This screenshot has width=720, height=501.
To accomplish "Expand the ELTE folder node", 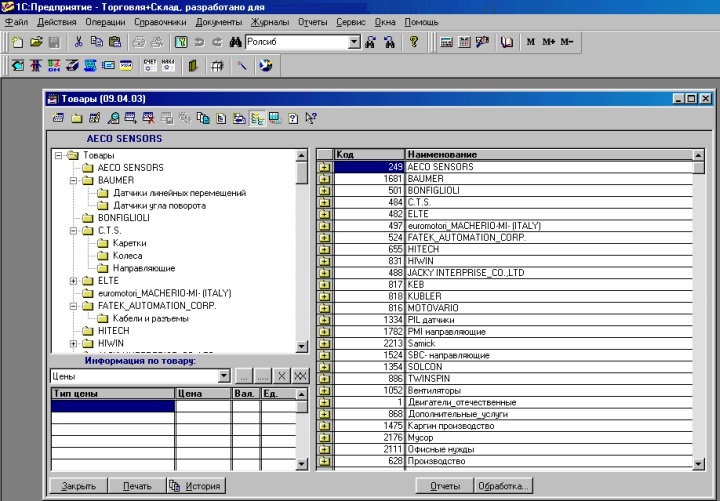I will [73, 281].
